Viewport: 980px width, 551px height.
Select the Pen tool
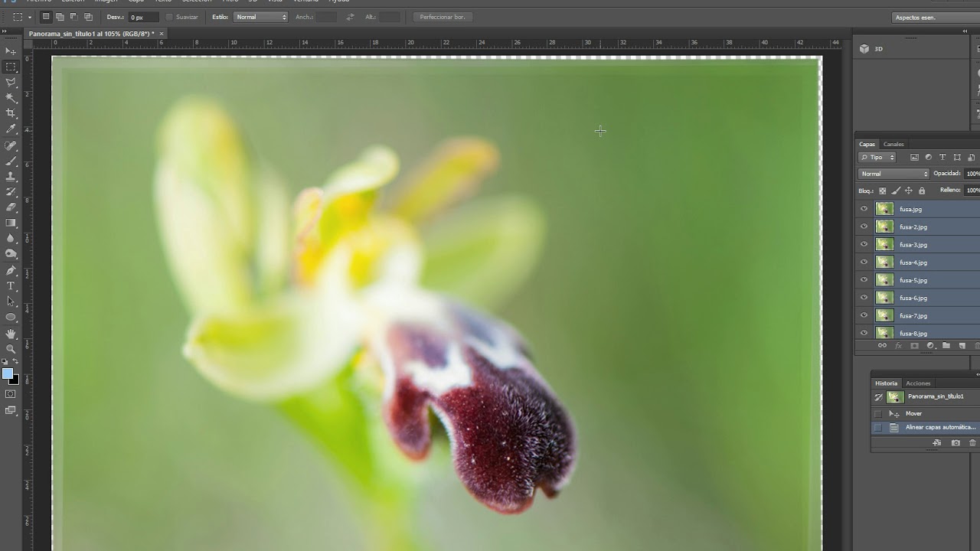[11, 270]
